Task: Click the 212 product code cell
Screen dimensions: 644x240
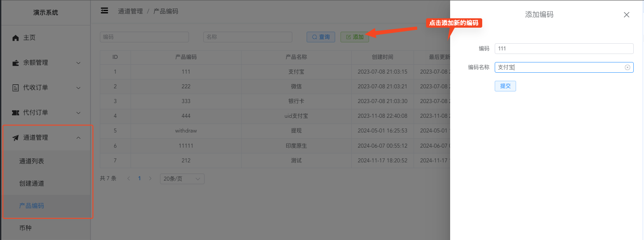Action: click(186, 161)
